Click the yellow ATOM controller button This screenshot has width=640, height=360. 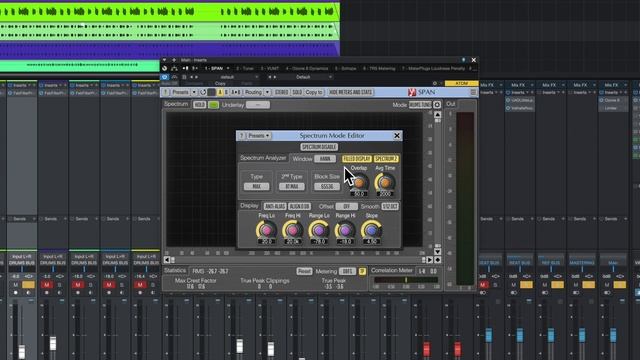coord(461,83)
